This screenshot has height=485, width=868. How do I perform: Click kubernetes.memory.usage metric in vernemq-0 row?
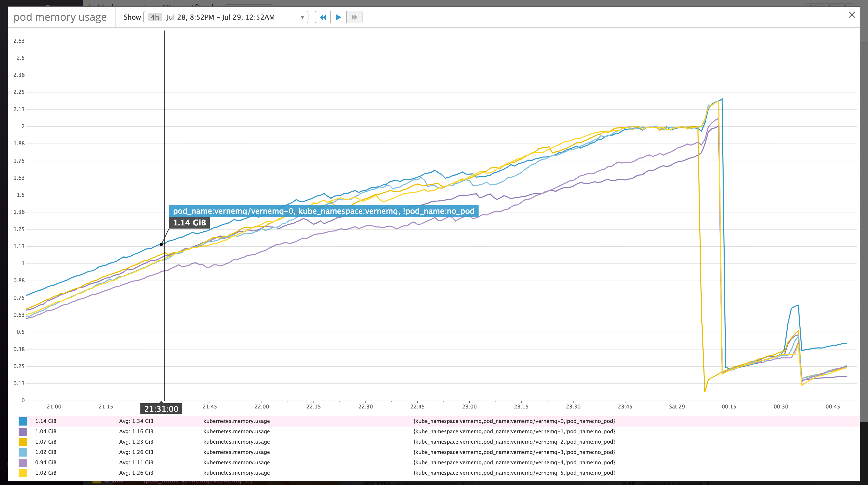tap(237, 421)
